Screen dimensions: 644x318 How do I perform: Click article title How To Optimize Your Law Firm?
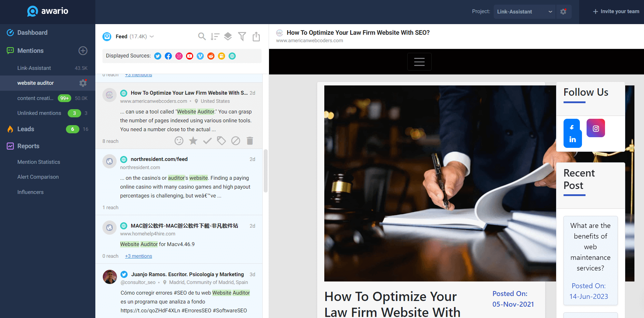click(x=392, y=304)
